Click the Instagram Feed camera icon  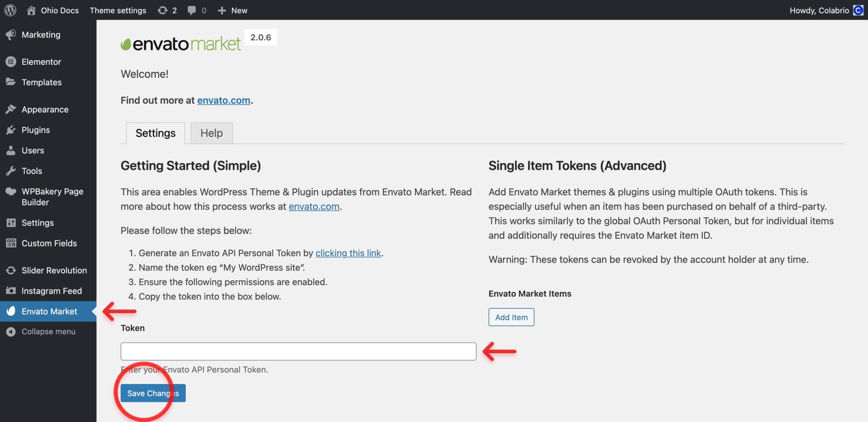11,290
